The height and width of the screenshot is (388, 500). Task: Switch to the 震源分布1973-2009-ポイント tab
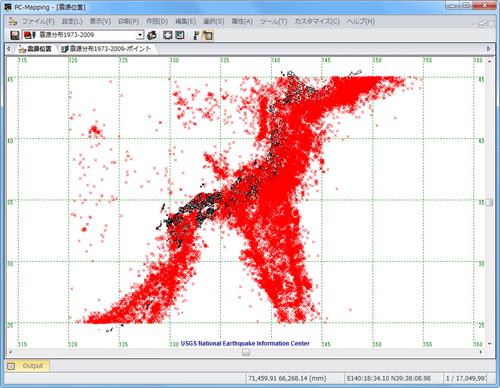[x=106, y=49]
